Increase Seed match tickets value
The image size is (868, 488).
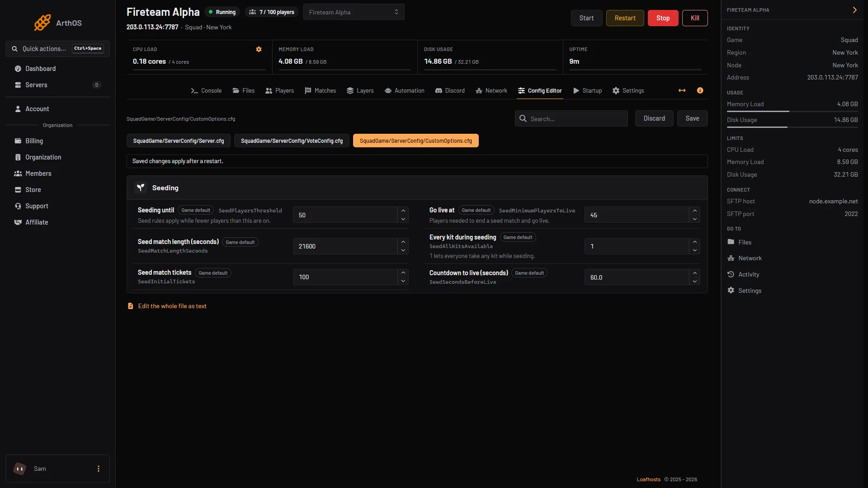[x=403, y=273]
